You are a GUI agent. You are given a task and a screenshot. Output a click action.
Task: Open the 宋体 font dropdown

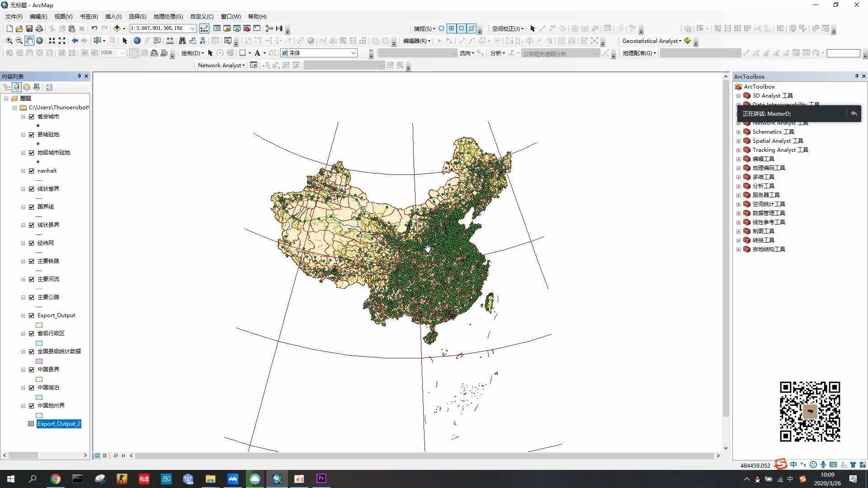(354, 53)
